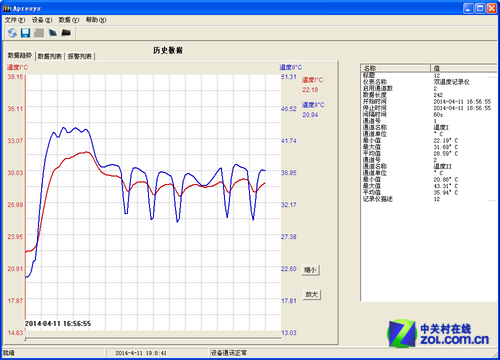Open the 帮助 menu
500x360 pixels.
click(x=96, y=20)
